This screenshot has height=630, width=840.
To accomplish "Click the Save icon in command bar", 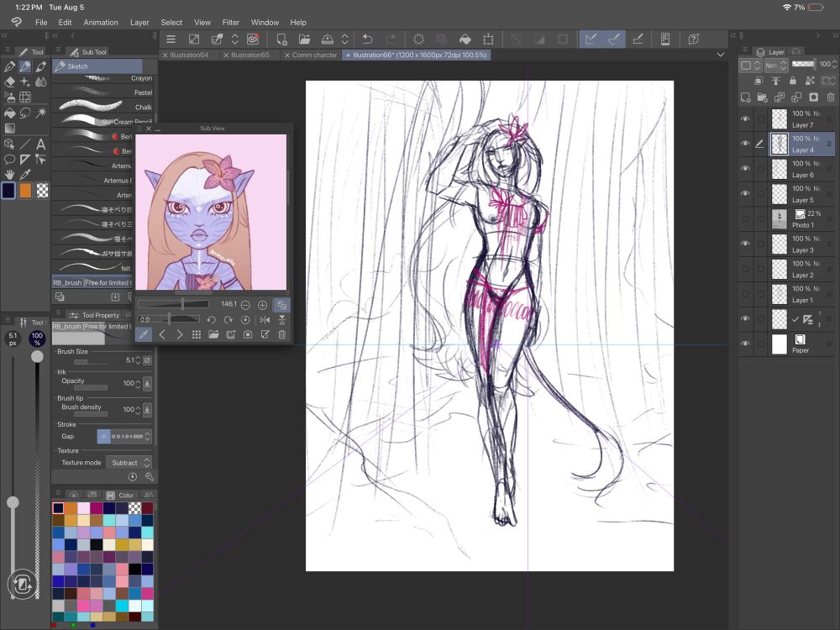I will coord(327,39).
